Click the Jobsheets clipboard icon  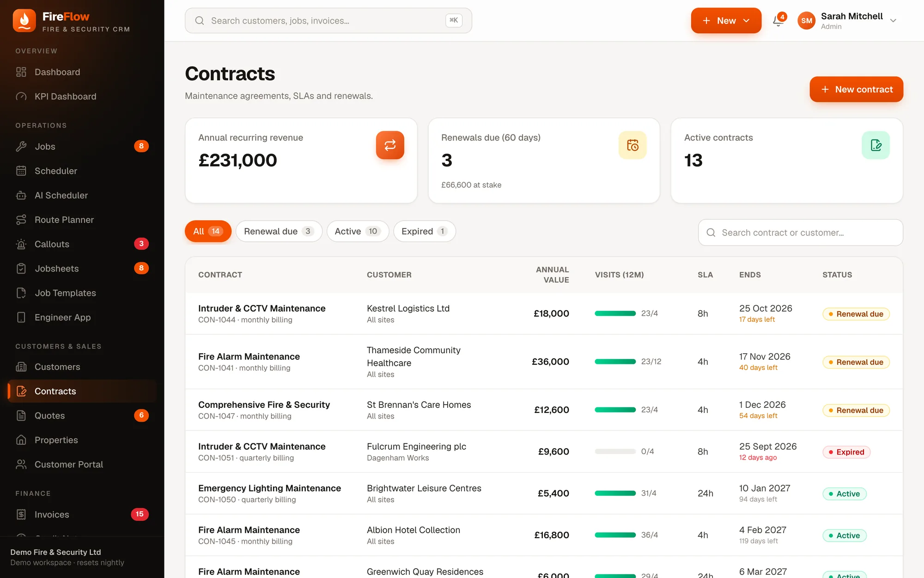pos(21,269)
